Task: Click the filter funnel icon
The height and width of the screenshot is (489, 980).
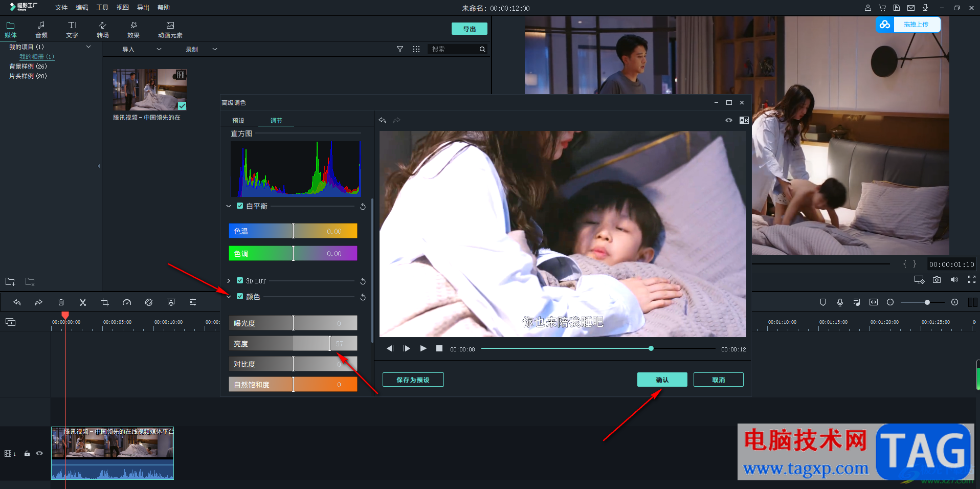Action: coord(400,49)
